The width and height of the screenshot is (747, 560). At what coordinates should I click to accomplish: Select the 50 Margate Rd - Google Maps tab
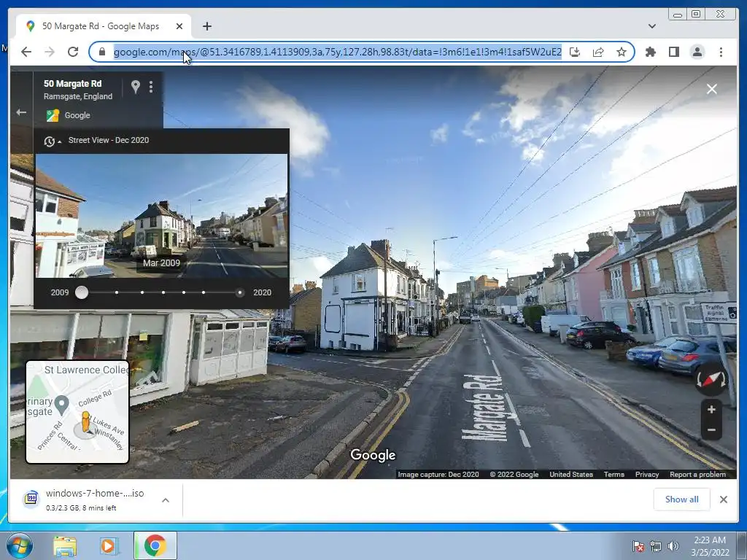(x=104, y=26)
